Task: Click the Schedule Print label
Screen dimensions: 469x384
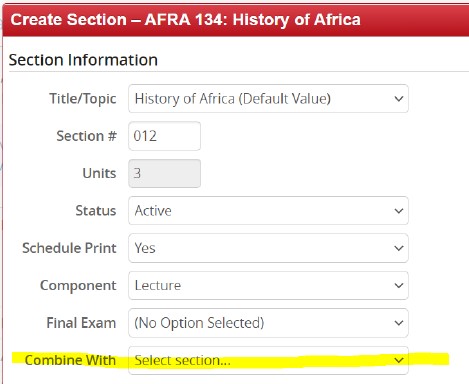Action: point(69,248)
